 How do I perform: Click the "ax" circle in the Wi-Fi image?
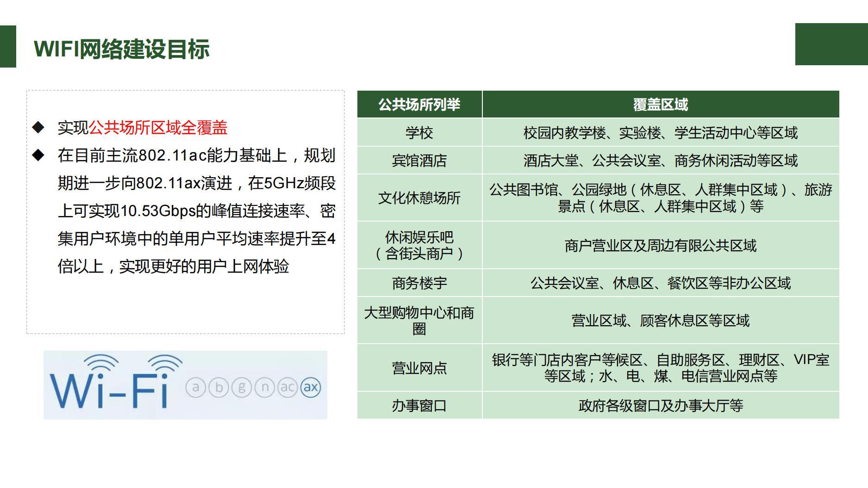[x=311, y=387]
